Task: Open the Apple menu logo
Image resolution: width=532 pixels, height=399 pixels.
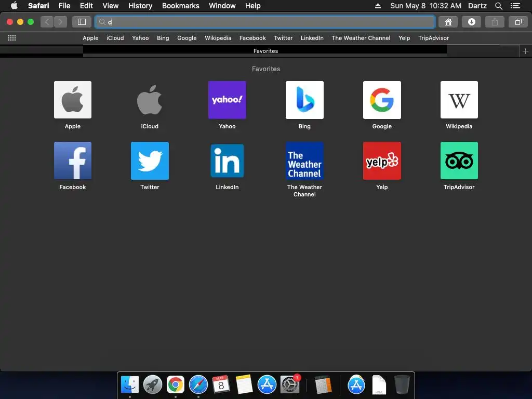Action: 14,6
